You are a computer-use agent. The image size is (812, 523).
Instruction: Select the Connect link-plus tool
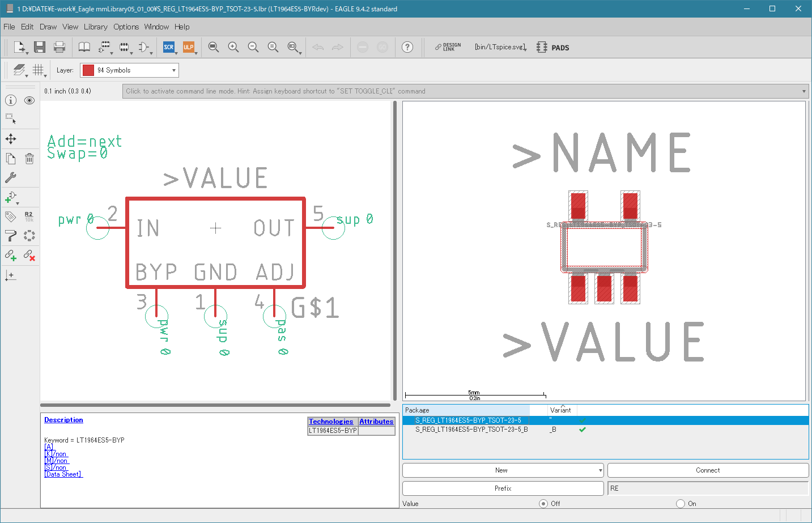pyautogui.click(x=11, y=256)
